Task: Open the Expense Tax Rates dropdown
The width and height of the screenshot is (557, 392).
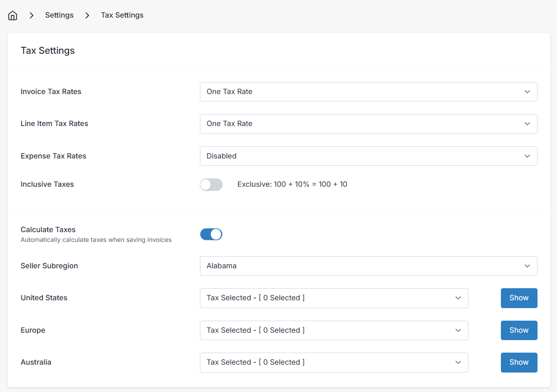Action: [368, 156]
